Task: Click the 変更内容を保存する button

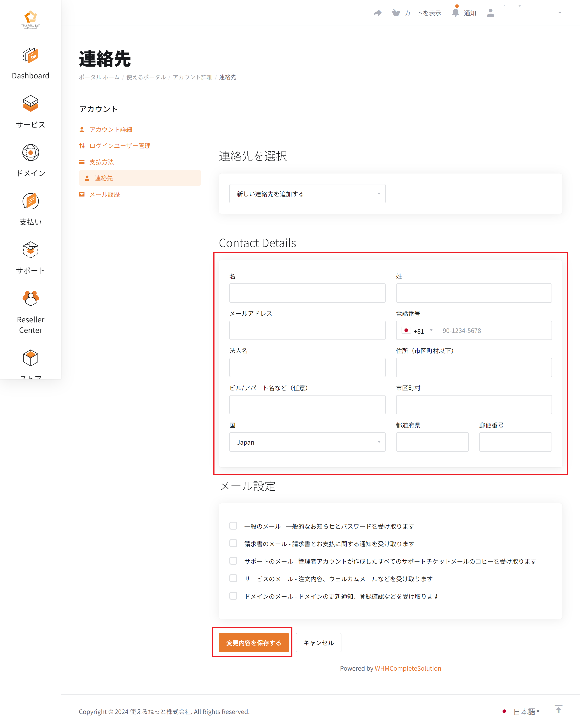Action: pos(253,643)
